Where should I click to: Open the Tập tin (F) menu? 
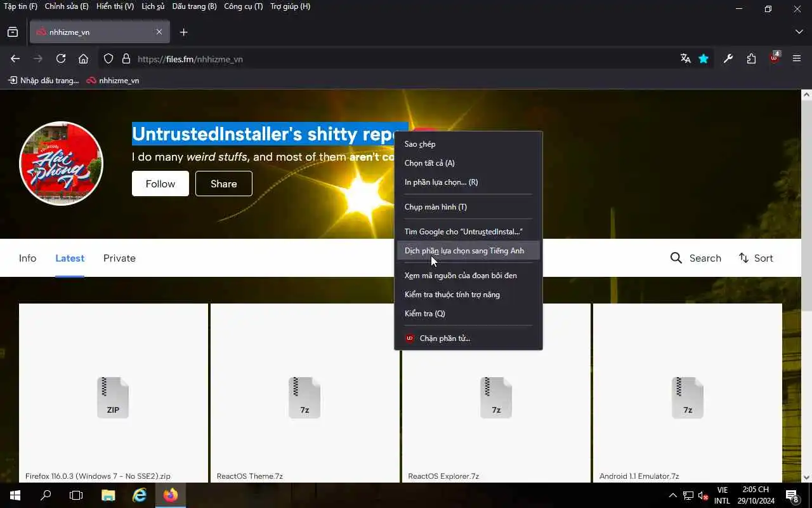click(x=20, y=6)
